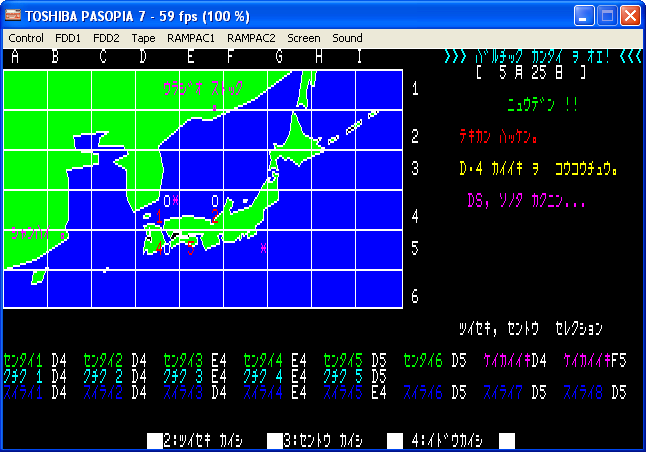
Task: Click red fleet marker 5 on map
Action: [191, 248]
